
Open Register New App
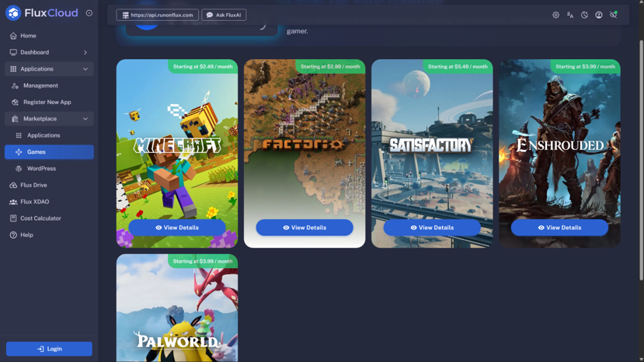[x=49, y=103]
